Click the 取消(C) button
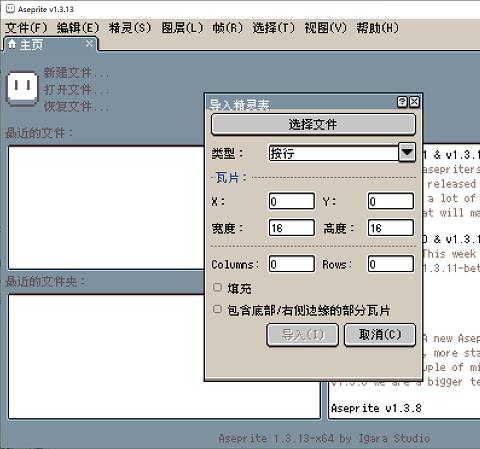The image size is (480, 449). (x=380, y=335)
